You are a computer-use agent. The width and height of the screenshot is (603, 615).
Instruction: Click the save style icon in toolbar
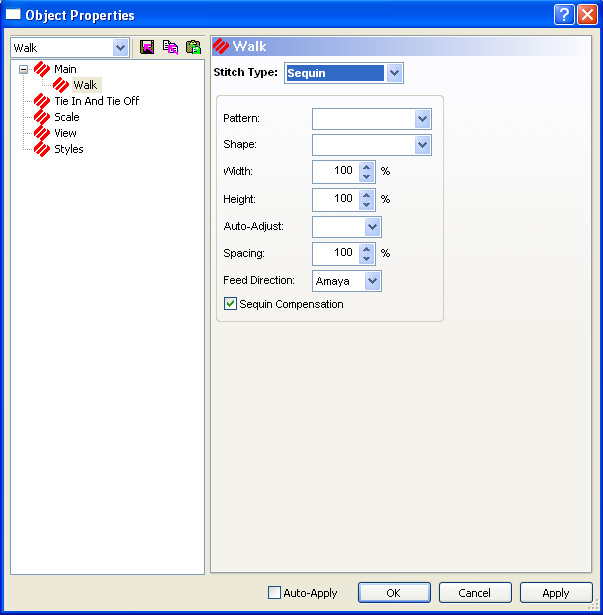(x=147, y=47)
